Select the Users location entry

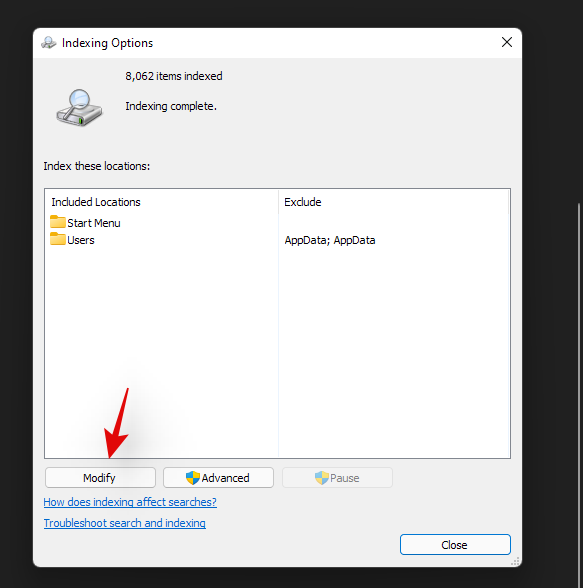point(72,240)
